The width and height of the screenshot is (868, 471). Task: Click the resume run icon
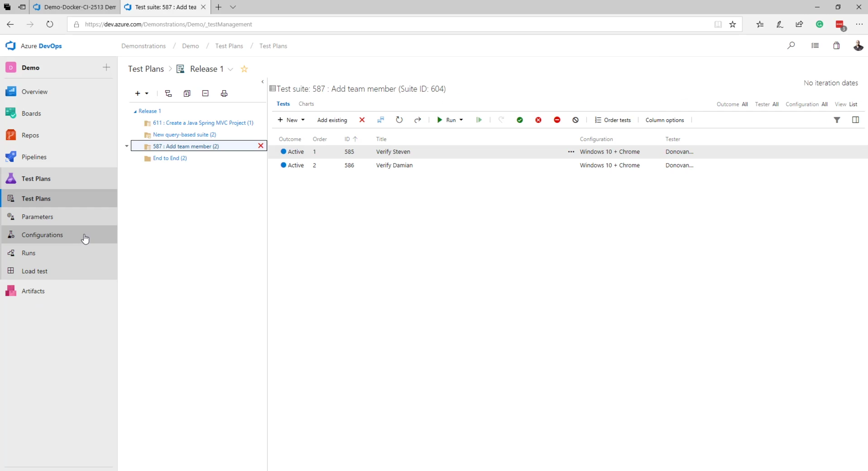click(x=479, y=120)
